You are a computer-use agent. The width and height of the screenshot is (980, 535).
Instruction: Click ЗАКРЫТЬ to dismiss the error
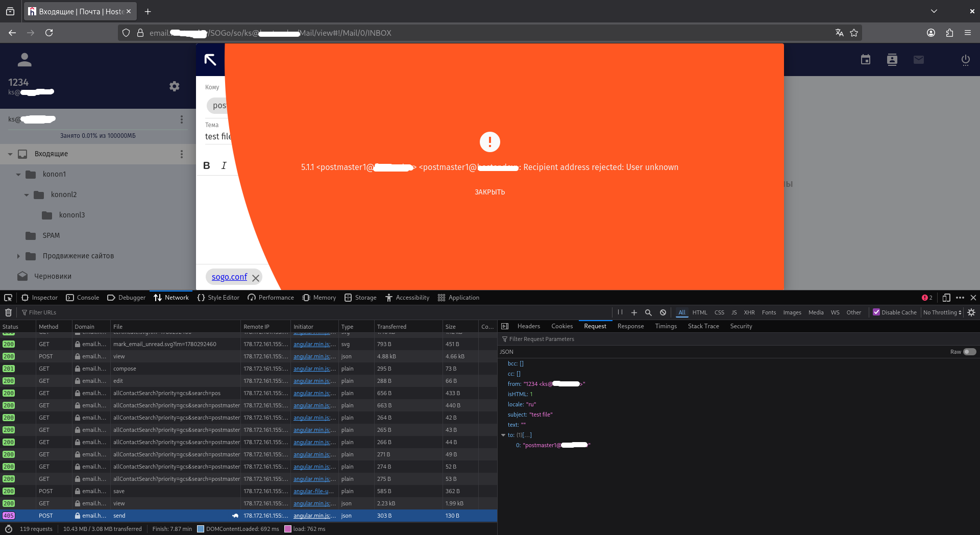(x=489, y=192)
